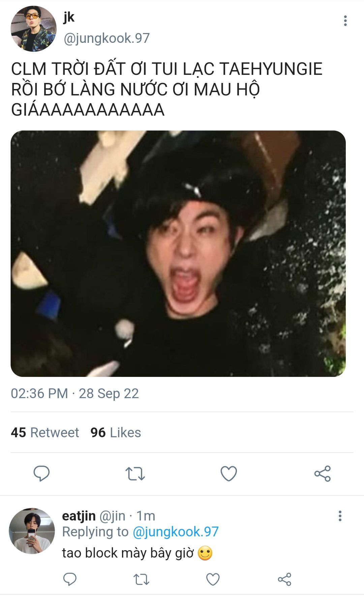Share eatjin's reply

click(284, 579)
